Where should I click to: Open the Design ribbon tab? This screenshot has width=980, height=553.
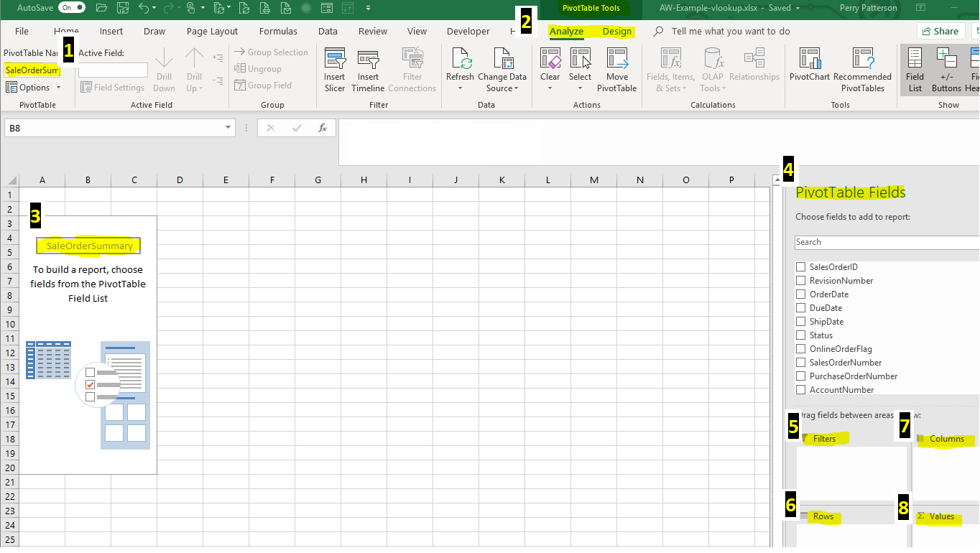(616, 32)
